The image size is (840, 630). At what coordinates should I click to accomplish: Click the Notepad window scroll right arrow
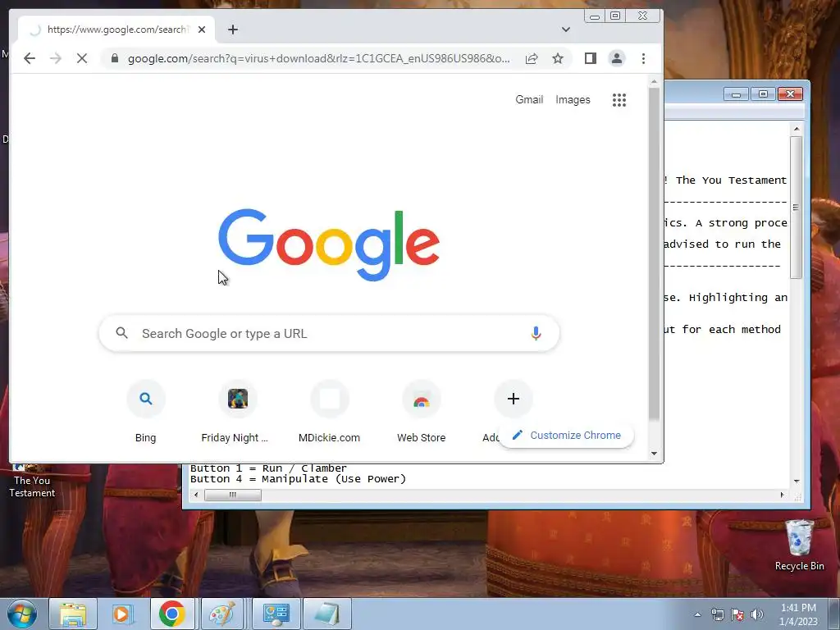click(x=782, y=495)
